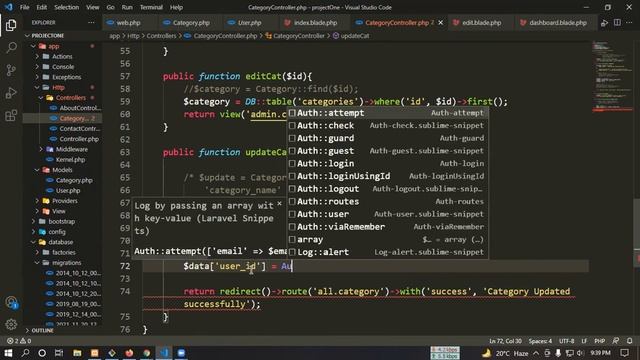Open the Selection menu

point(67,7)
